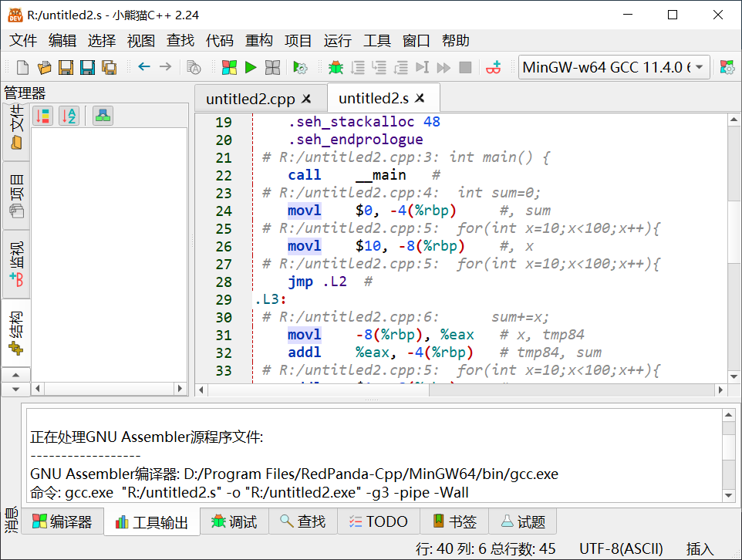Open run parameters with the play-and-gear icon
The height and width of the screenshot is (560, 742).
pyautogui.click(x=300, y=68)
